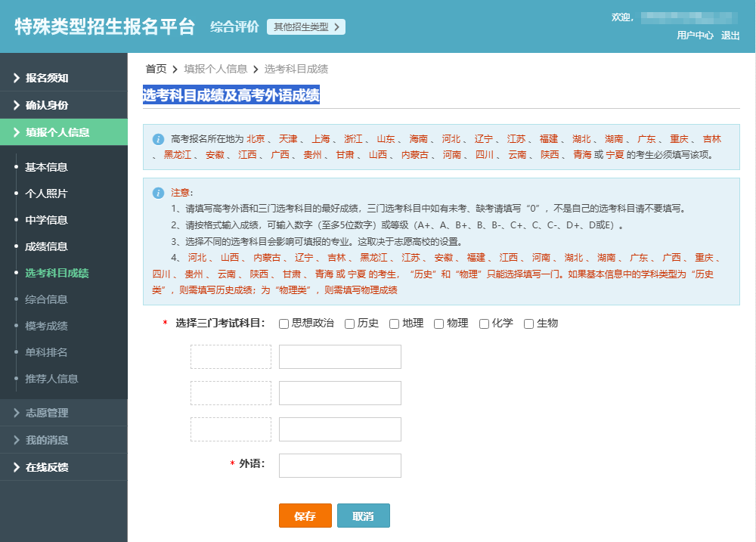
Task: Open 用户中心 at the top right
Action: point(696,36)
